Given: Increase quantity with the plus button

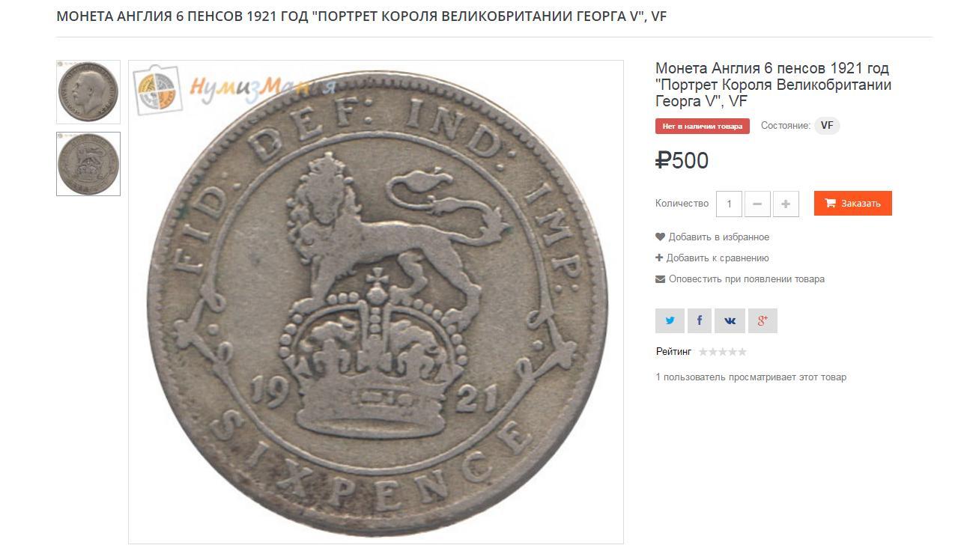Looking at the screenshot, I should coord(786,204).
